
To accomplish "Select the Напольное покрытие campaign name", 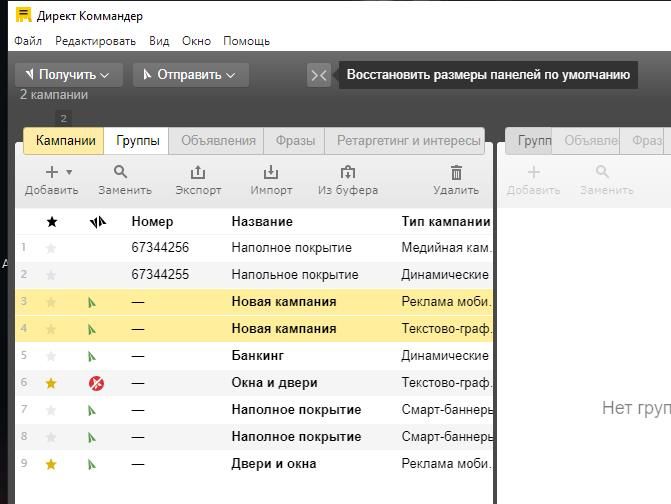I will [x=295, y=275].
